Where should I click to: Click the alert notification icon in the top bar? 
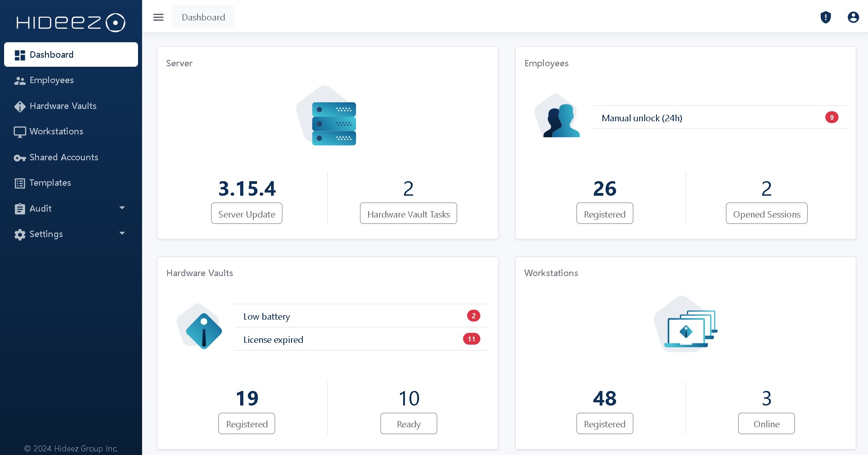pos(825,17)
